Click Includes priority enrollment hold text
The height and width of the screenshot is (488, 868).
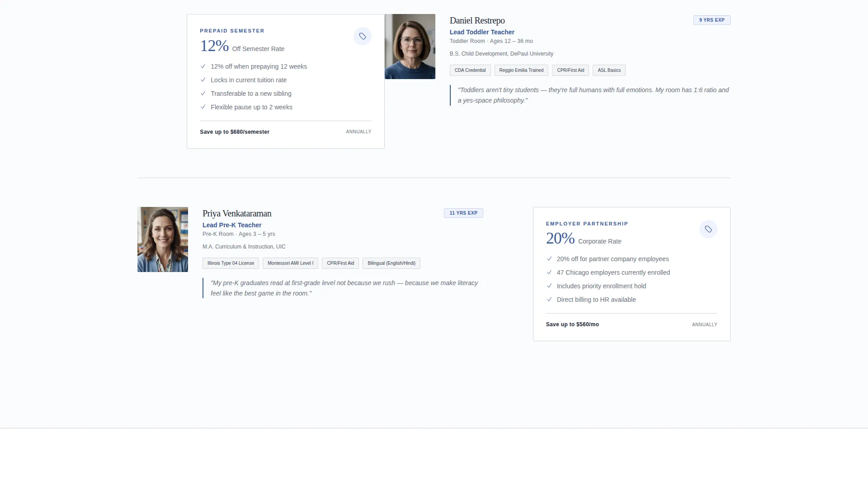pos(601,286)
